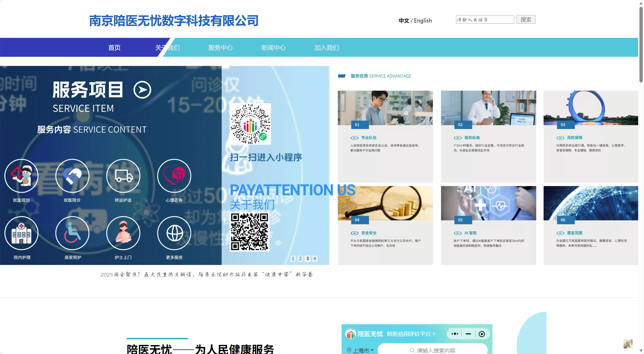This screenshot has height=354, width=644.
Task: Click the eye icon beside AI 智能
Action: pyautogui.click(x=458, y=233)
